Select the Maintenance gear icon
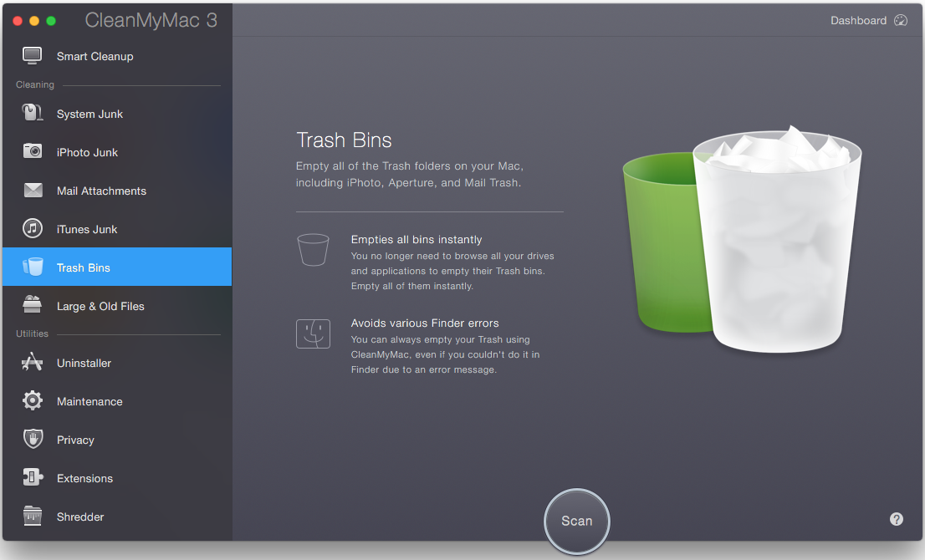925x560 pixels. coord(32,401)
